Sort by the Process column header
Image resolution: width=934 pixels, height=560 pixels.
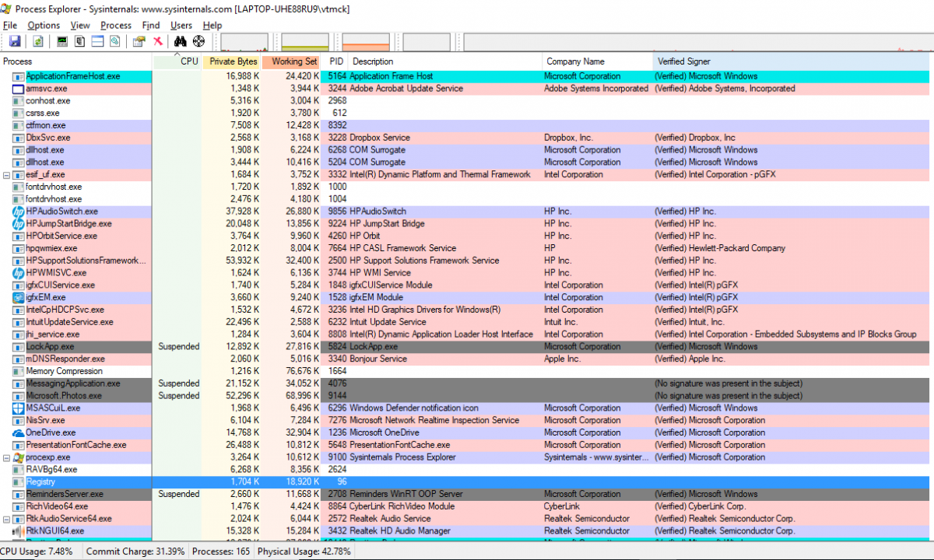point(76,61)
